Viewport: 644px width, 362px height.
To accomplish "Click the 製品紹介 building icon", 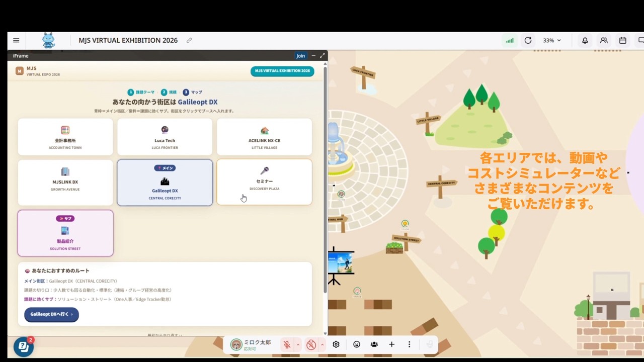I will tap(65, 231).
